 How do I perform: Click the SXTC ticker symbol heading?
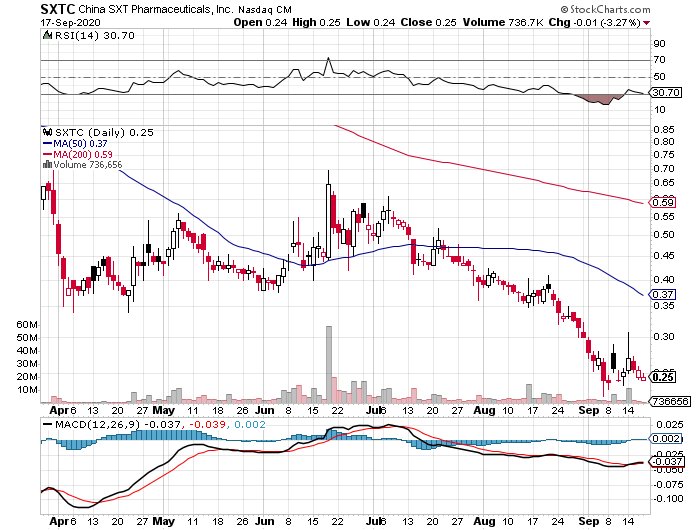click(x=58, y=9)
